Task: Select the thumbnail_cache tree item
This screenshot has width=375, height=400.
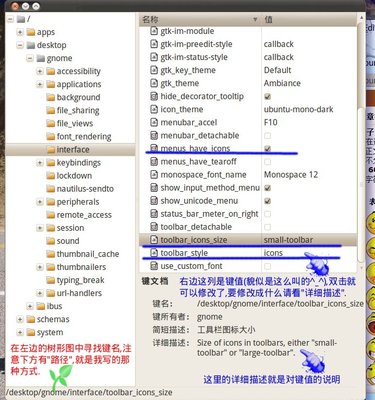Action: pyautogui.click(x=88, y=254)
